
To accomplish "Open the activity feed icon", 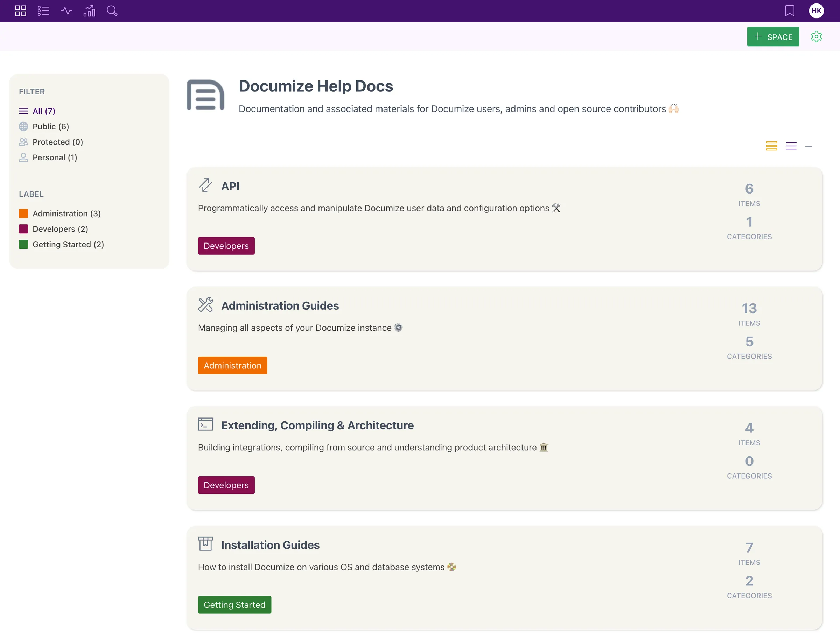I will click(66, 11).
